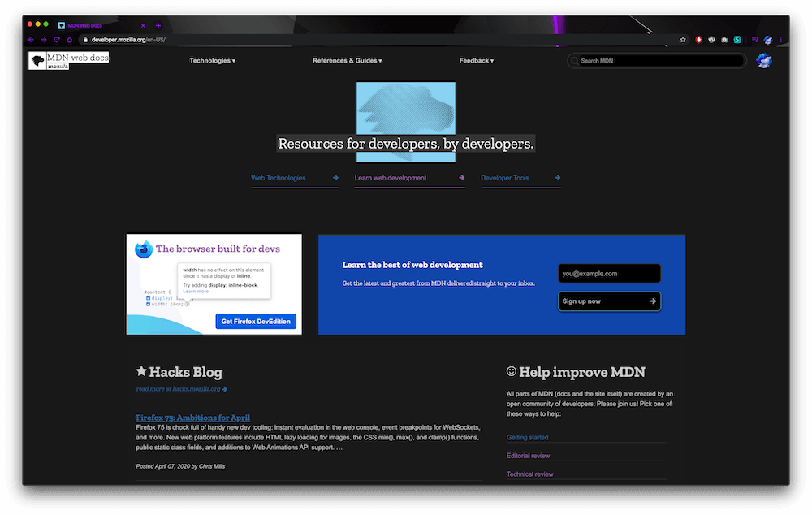
Task: Open the browser three-dot menu
Action: 780,38
